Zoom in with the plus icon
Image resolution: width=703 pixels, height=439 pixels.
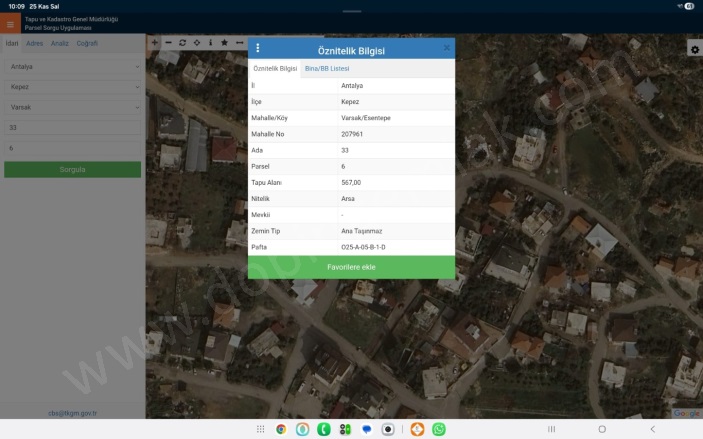pos(154,43)
